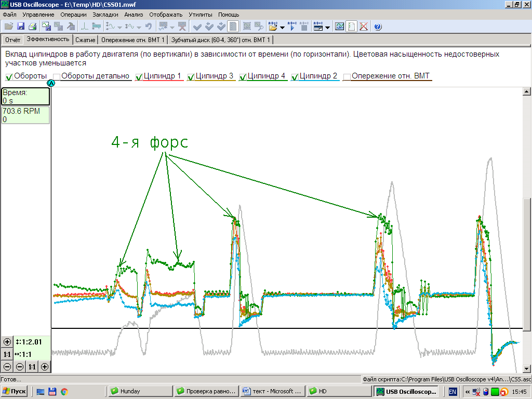This screenshot has width=532, height=399.
Task: Open the Анализ menu
Action: 134,15
